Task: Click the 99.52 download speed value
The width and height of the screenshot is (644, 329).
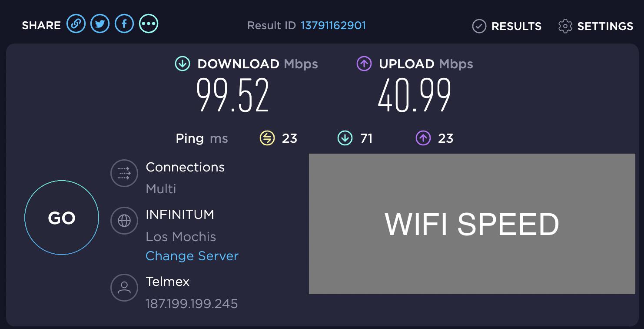Action: pos(232,95)
